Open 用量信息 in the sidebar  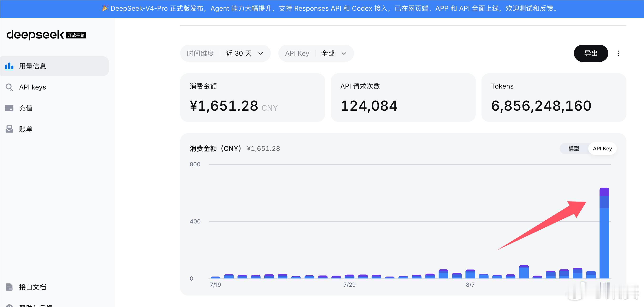[55, 66]
